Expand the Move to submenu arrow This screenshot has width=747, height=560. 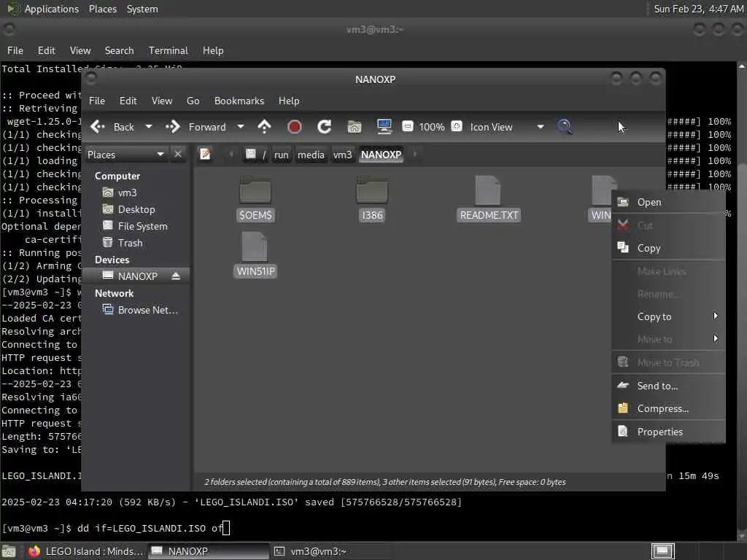[716, 338]
